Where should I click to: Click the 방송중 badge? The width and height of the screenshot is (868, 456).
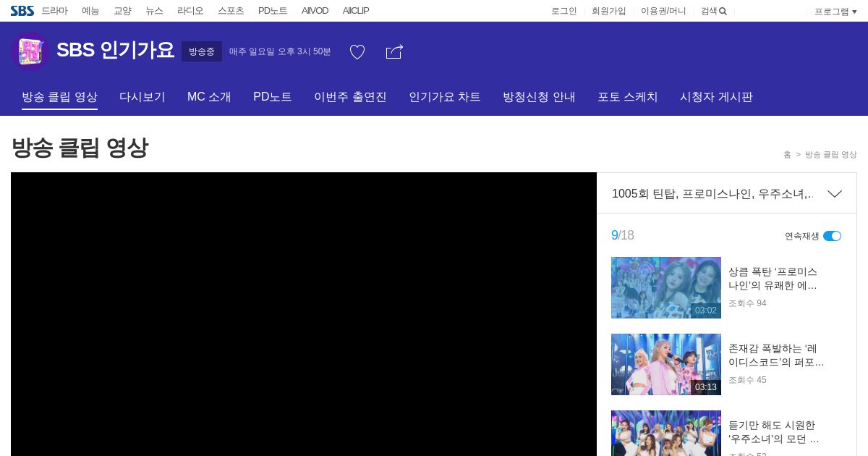tap(202, 51)
